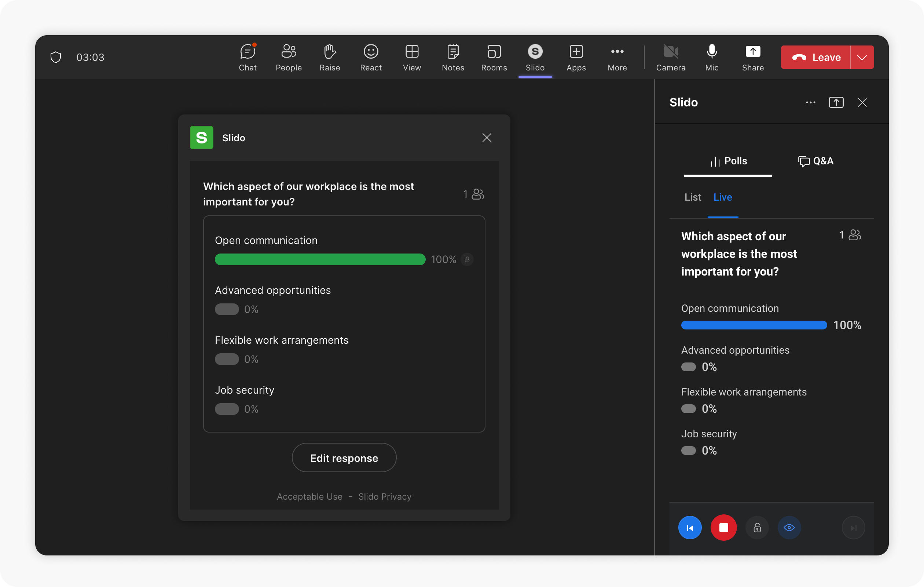Lock voting on the poll

pyautogui.click(x=757, y=528)
